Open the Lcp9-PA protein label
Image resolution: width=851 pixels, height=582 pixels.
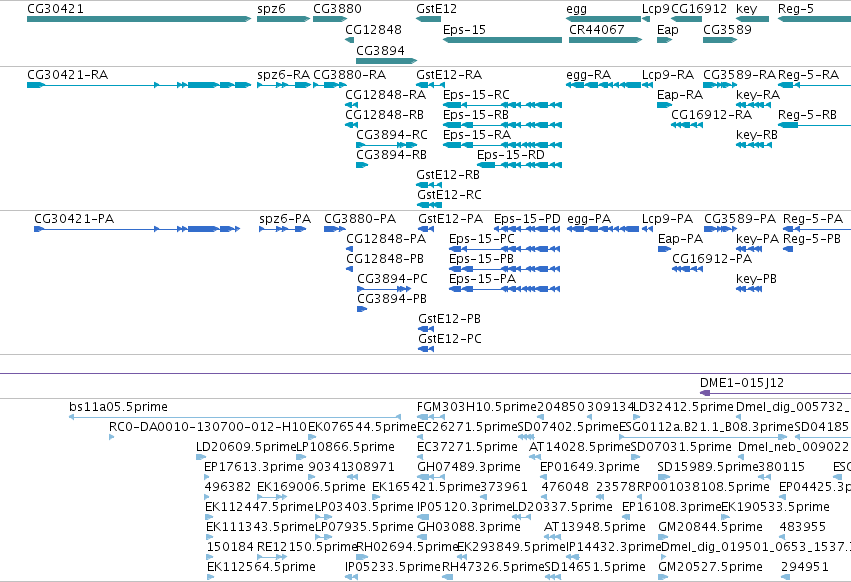pos(668,219)
